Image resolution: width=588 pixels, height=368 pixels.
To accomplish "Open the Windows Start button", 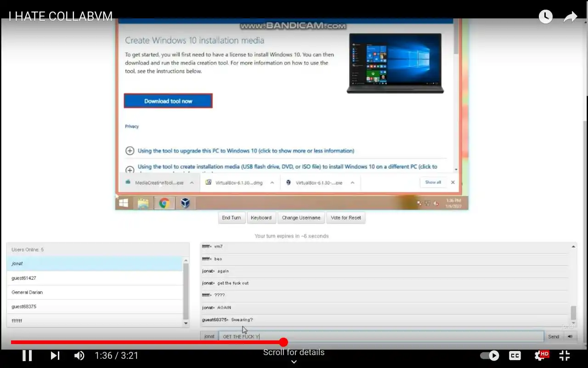I will coord(124,203).
